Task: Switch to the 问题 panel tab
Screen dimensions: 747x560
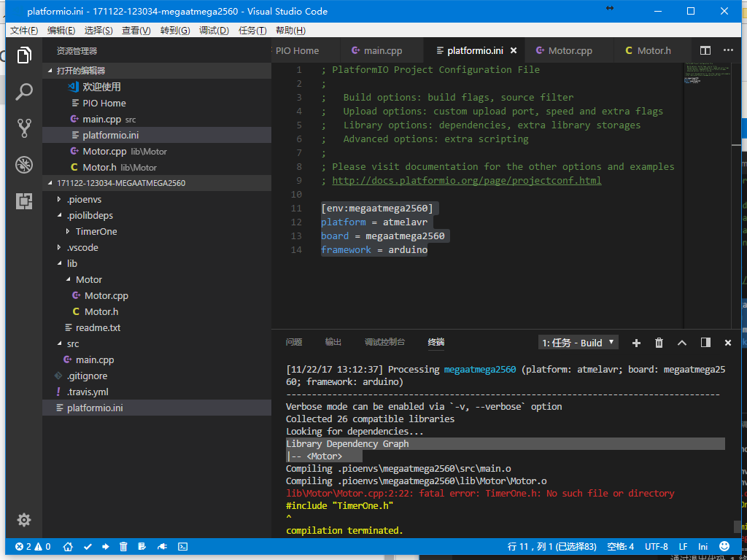Action: coord(294,342)
